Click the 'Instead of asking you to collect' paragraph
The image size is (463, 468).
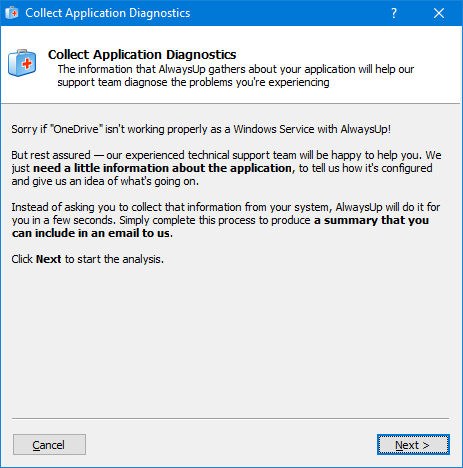pyautogui.click(x=226, y=220)
